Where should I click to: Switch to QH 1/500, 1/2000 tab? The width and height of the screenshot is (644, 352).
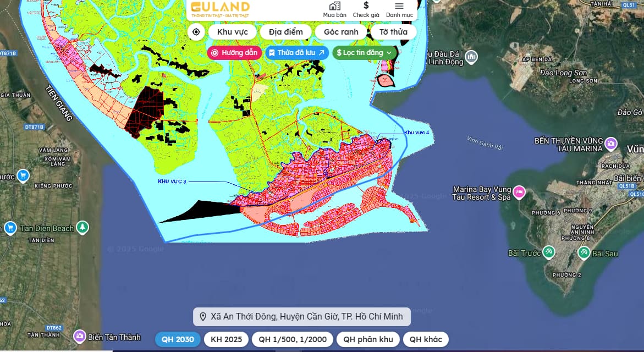click(293, 339)
